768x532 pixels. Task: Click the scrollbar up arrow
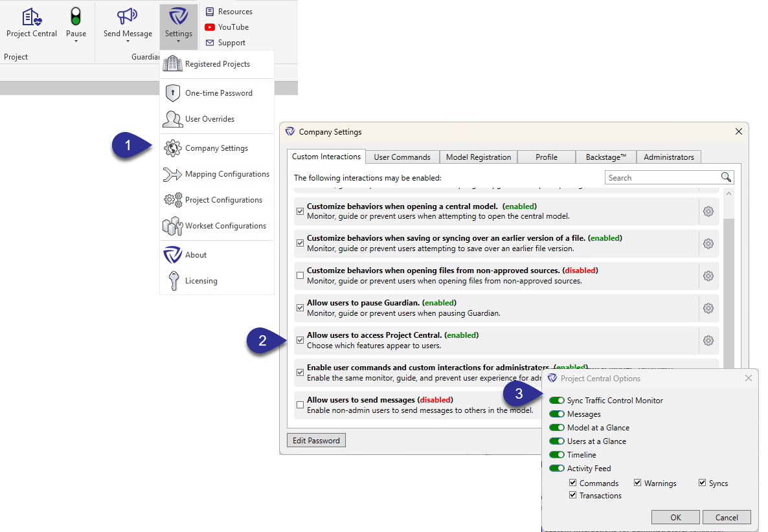coord(728,194)
